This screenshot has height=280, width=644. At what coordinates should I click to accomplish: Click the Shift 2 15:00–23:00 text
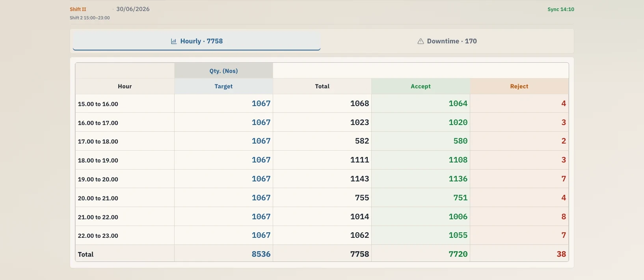[x=90, y=18]
